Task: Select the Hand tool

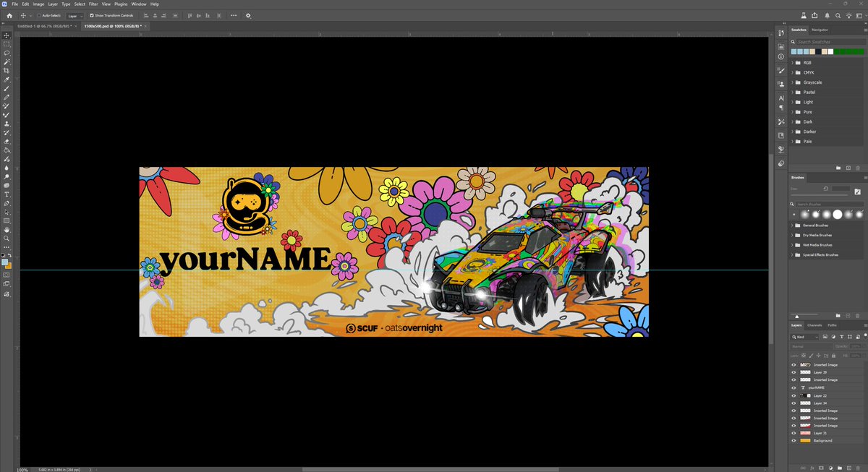Action: pyautogui.click(x=7, y=229)
